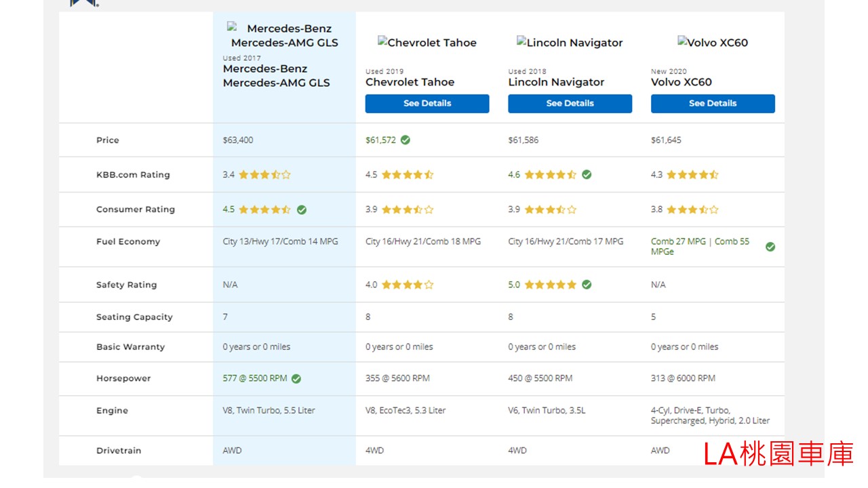The width and height of the screenshot is (868, 488).
Task: Click the City 13/Hwy 17/Comb 14 MPG value
Action: [x=280, y=241]
